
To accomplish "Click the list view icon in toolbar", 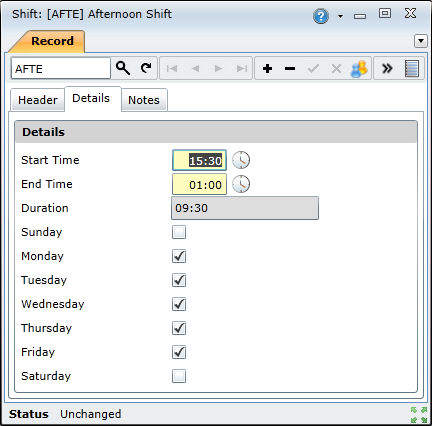I will (x=412, y=69).
